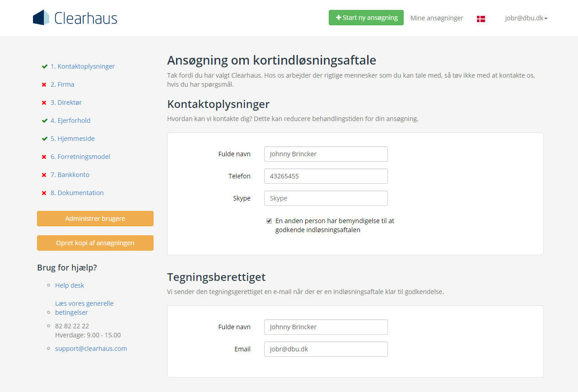The image size is (578, 392).
Task: Open the jobr@dbu.dk account dropdown
Action: [526, 18]
